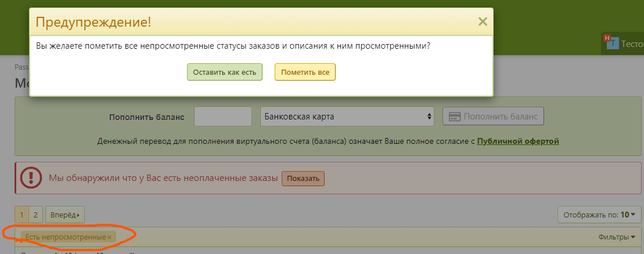Viewport: 644px width, 254px height.
Task: Confirm with the Пометить все button
Action: 305,72
